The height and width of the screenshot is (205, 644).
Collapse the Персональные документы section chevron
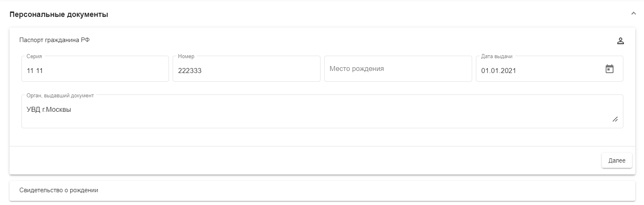[x=633, y=14]
